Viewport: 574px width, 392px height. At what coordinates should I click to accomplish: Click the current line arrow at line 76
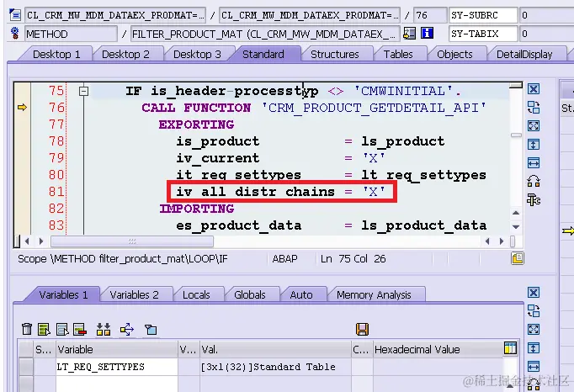[22, 107]
